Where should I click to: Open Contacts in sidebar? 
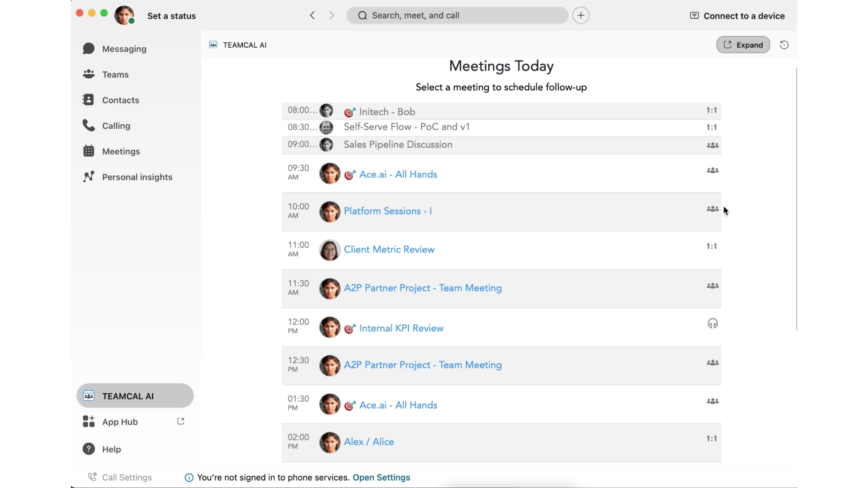pyautogui.click(x=111, y=100)
